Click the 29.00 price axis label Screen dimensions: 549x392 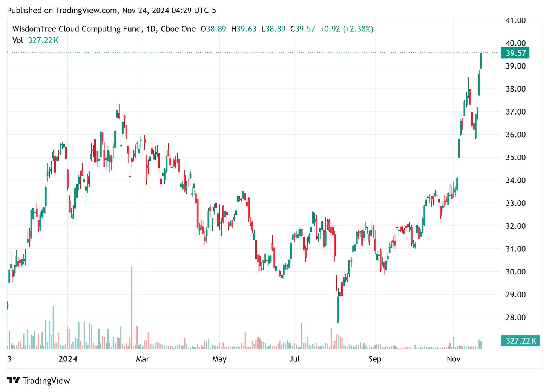pos(515,294)
